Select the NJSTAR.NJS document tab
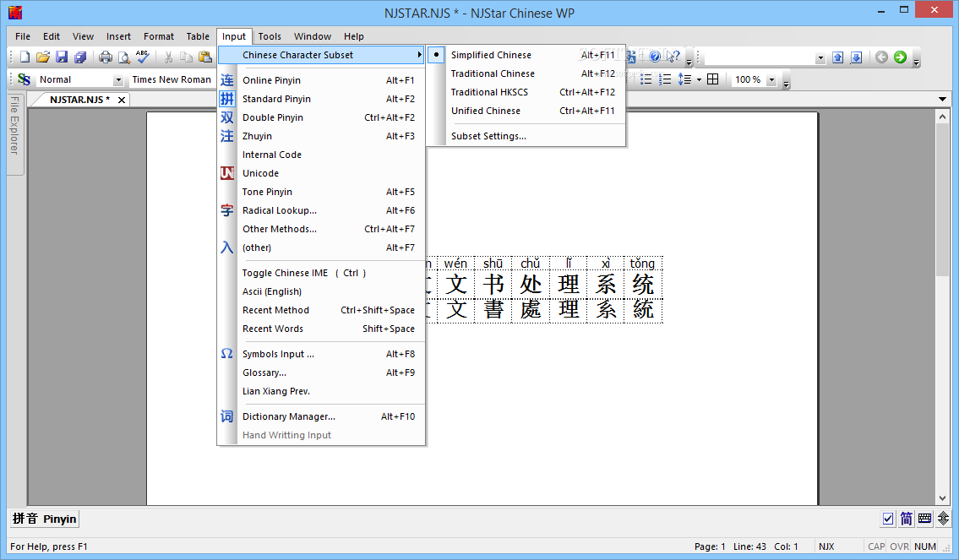Image resolution: width=959 pixels, height=560 pixels. (x=79, y=99)
